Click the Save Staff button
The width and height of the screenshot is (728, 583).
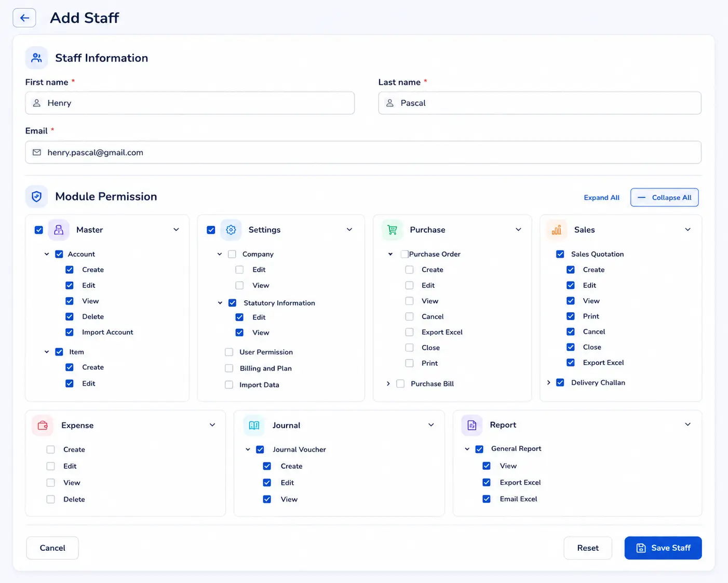663,548
